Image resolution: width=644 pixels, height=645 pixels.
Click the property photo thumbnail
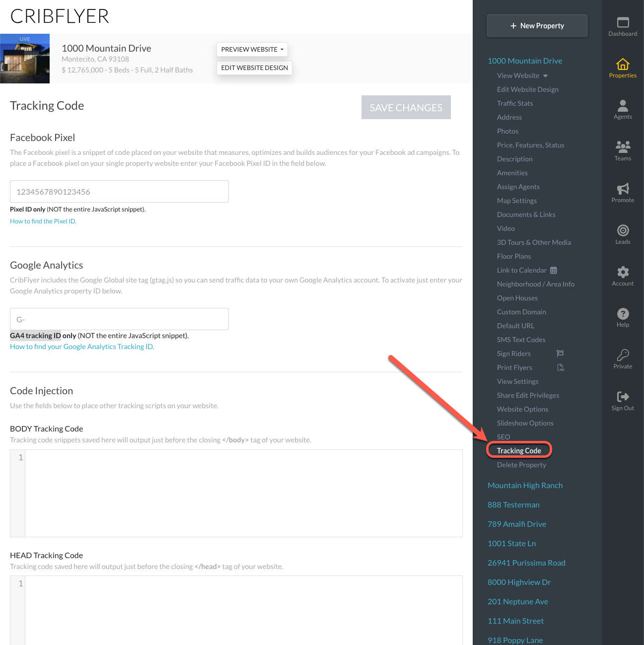[25, 59]
